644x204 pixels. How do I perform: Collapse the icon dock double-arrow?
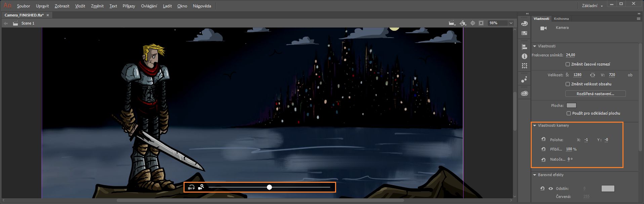[x=527, y=13]
